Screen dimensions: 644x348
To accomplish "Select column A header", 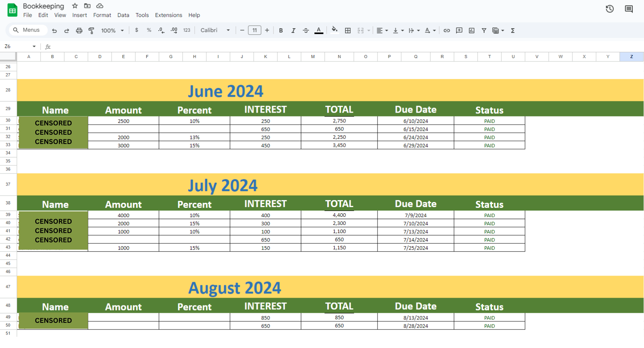I will (x=29, y=57).
